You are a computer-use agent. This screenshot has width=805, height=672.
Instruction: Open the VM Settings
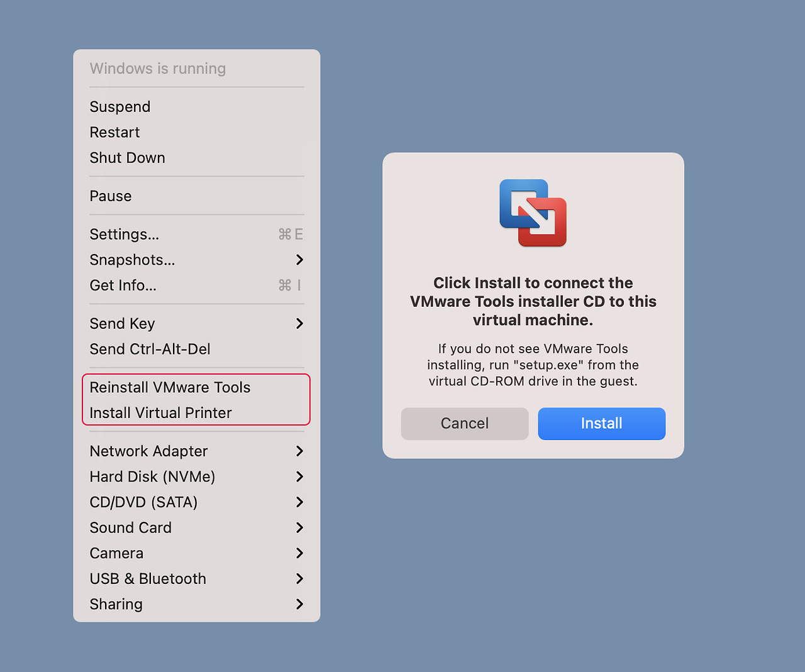[124, 234]
